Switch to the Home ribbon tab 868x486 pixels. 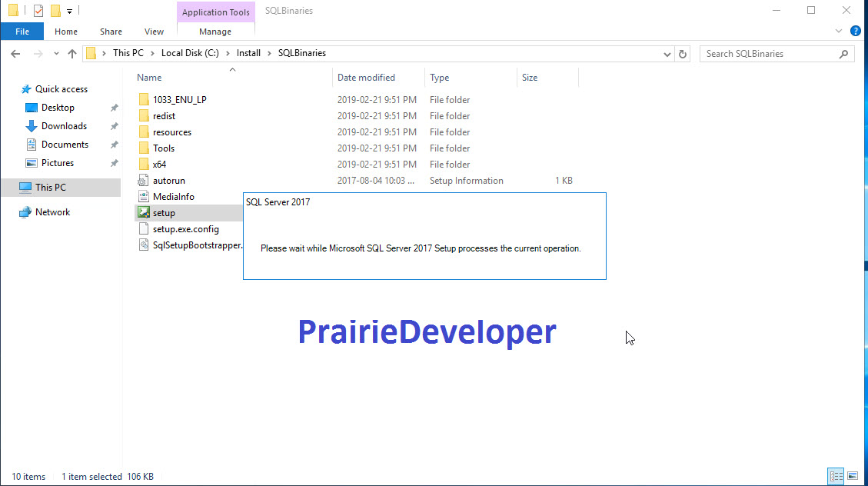pos(66,32)
